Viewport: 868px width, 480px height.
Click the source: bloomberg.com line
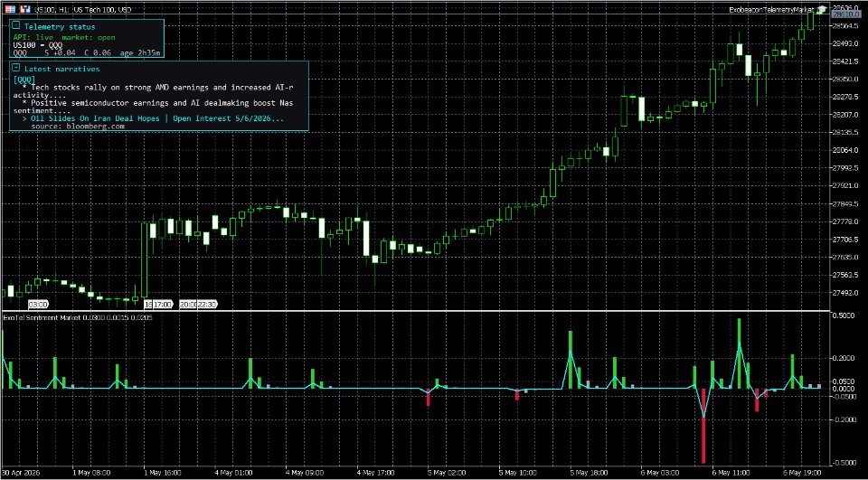click(78, 127)
